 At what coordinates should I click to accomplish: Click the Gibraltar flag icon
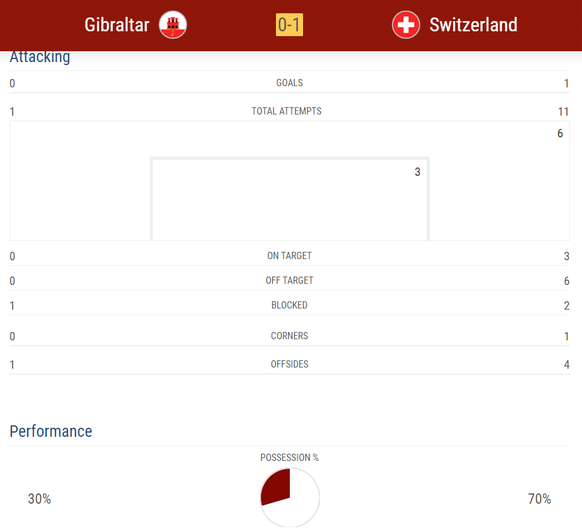point(173,25)
